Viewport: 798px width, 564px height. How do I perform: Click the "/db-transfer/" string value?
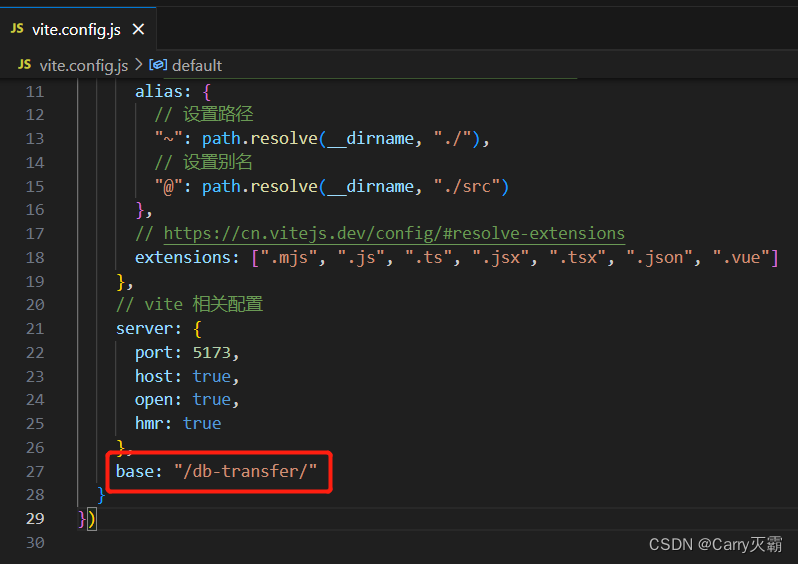pos(246,471)
